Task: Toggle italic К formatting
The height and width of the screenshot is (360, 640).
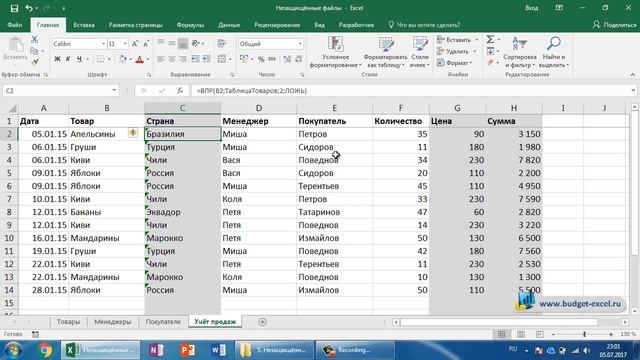Action: 68,59
